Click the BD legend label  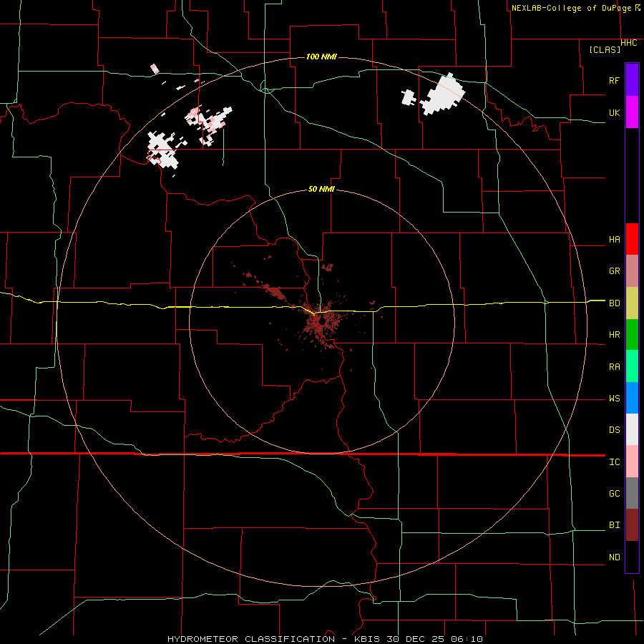(x=614, y=303)
